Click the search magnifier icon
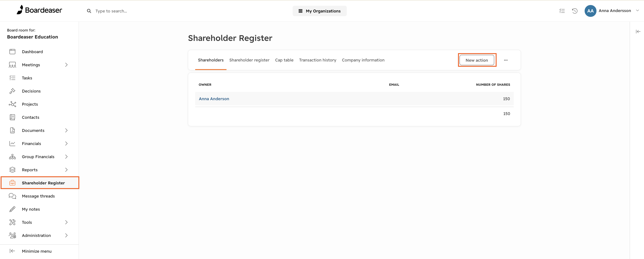The height and width of the screenshot is (259, 644). click(89, 11)
